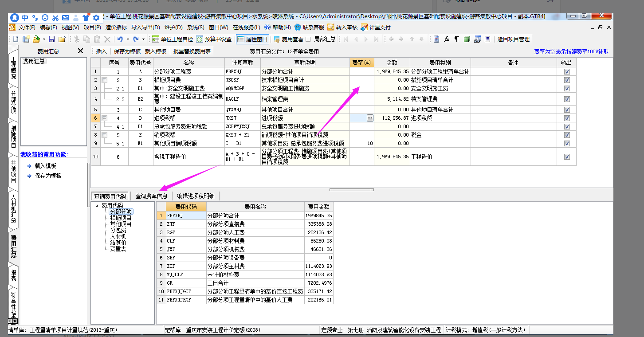Open the calculator icon in the toolbar
The image size is (644, 337).
click(436, 39)
